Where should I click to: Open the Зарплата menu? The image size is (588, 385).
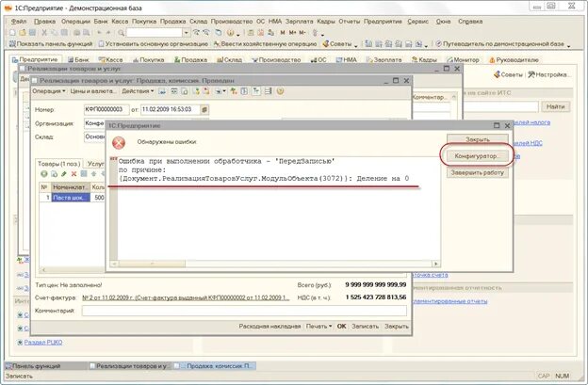point(300,22)
